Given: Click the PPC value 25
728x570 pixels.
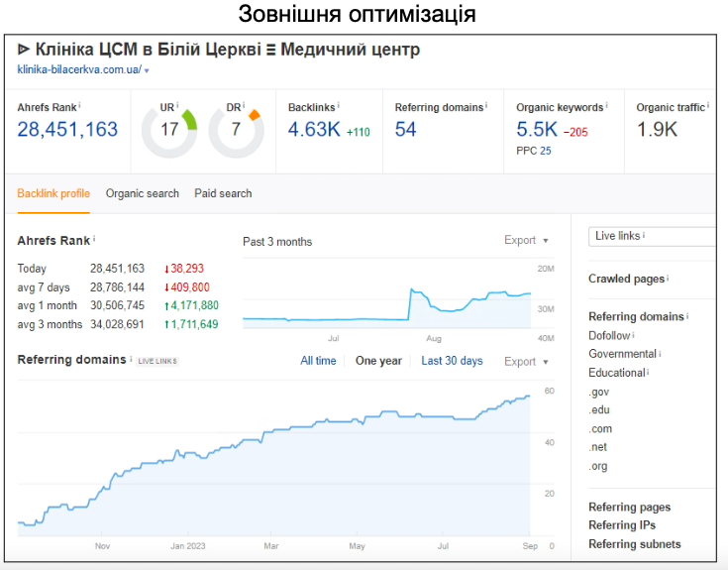Looking at the screenshot, I should [546, 151].
